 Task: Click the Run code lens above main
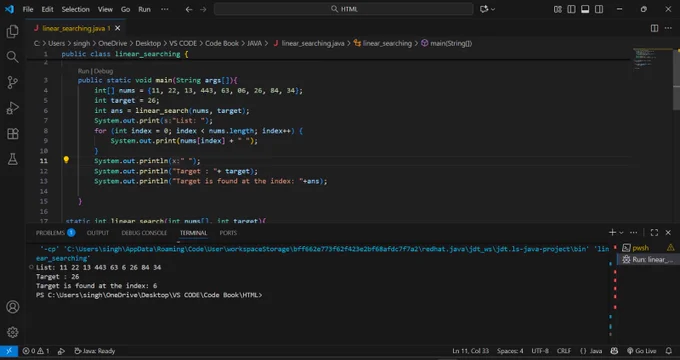tap(83, 71)
